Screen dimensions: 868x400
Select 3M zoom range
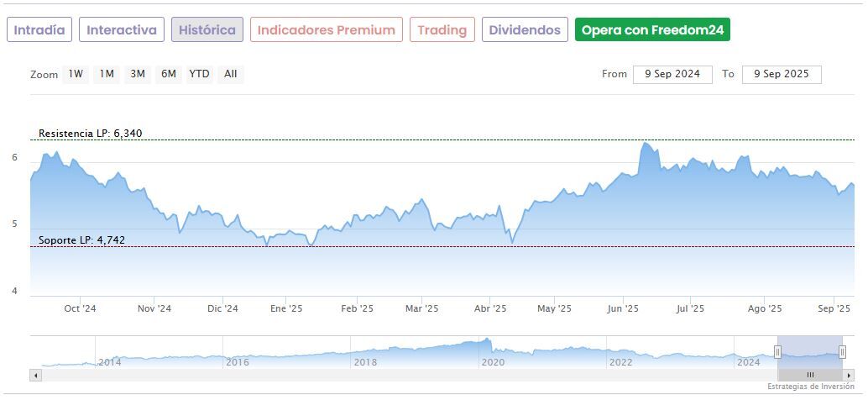(x=138, y=74)
